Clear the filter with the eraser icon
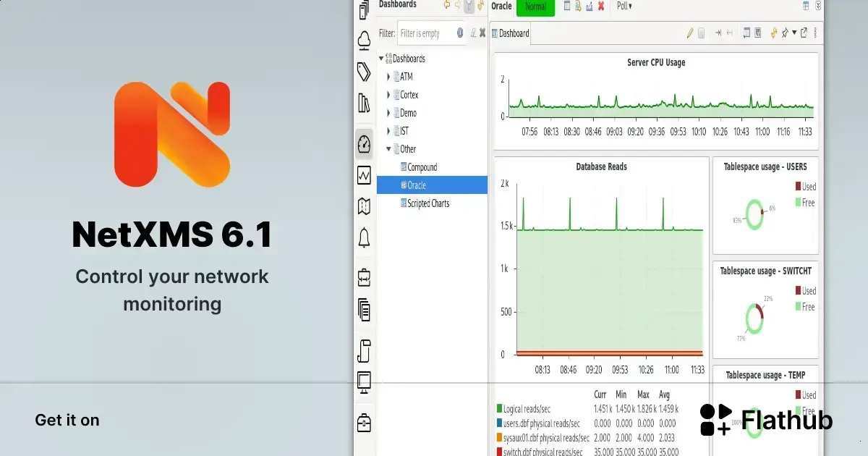 (x=473, y=33)
